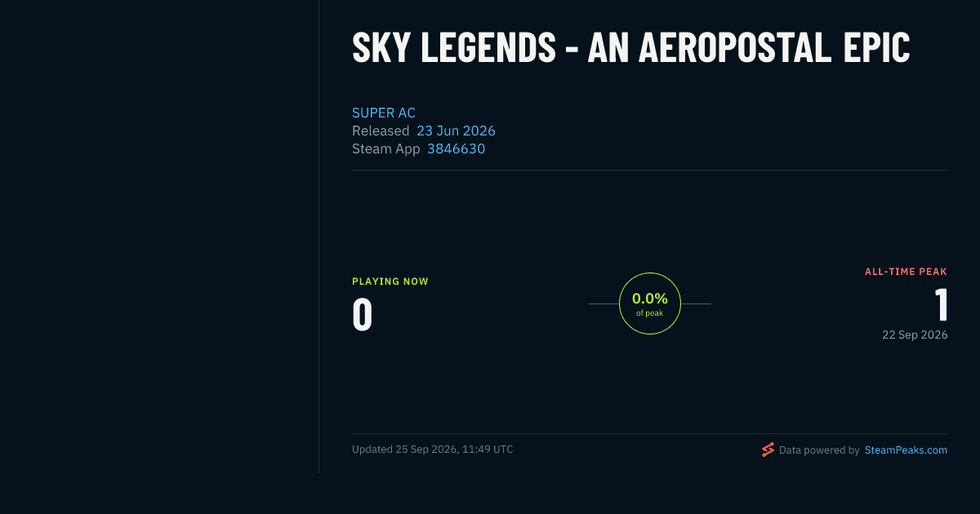
Task: Click the All-Time Peak label
Action: 906,272
